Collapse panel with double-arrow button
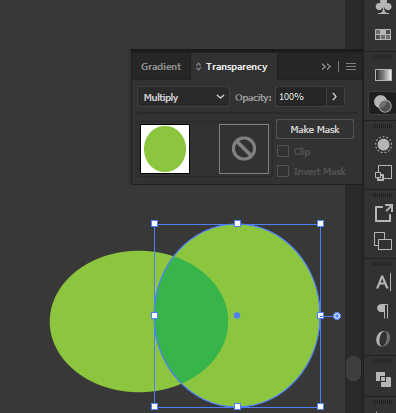The height and width of the screenshot is (413, 396). pos(326,67)
